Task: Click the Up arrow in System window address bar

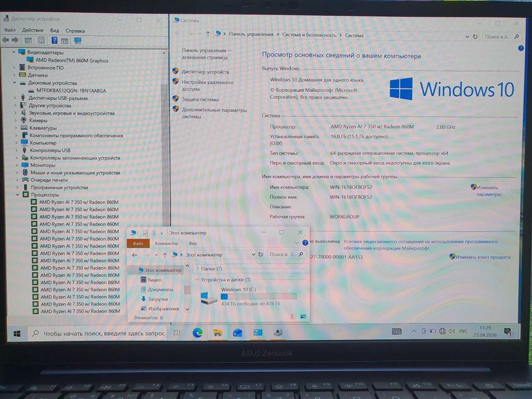Action: [208, 34]
